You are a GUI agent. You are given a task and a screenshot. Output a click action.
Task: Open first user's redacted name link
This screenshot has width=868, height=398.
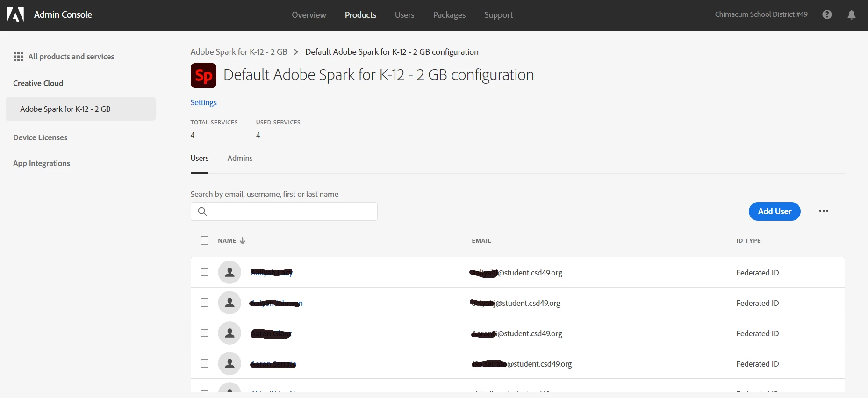pyautogui.click(x=271, y=273)
